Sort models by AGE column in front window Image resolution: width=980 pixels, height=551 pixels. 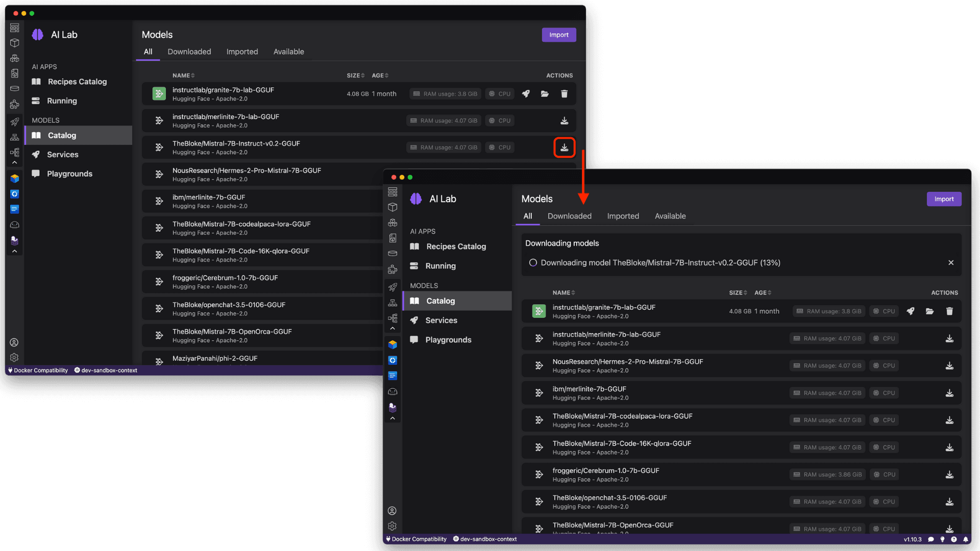click(x=763, y=293)
